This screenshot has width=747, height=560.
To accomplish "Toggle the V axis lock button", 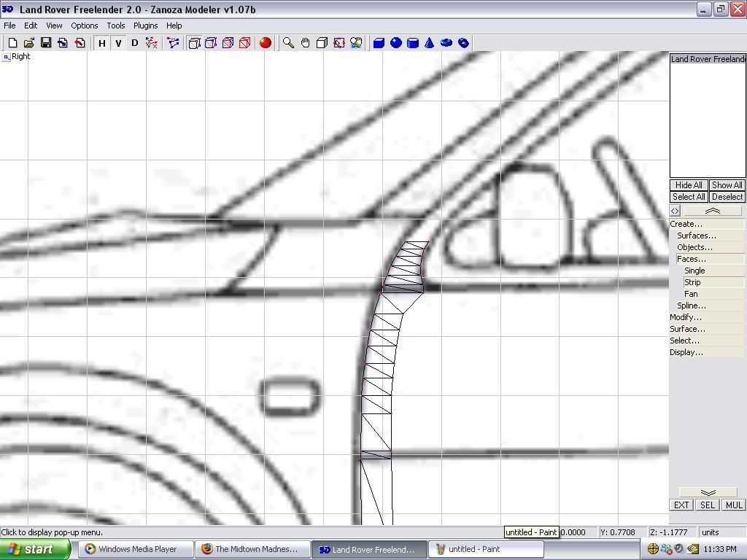I will coord(118,43).
